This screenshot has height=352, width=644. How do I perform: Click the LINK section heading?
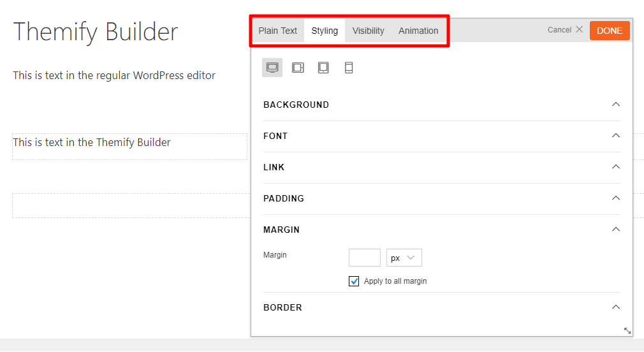click(274, 167)
